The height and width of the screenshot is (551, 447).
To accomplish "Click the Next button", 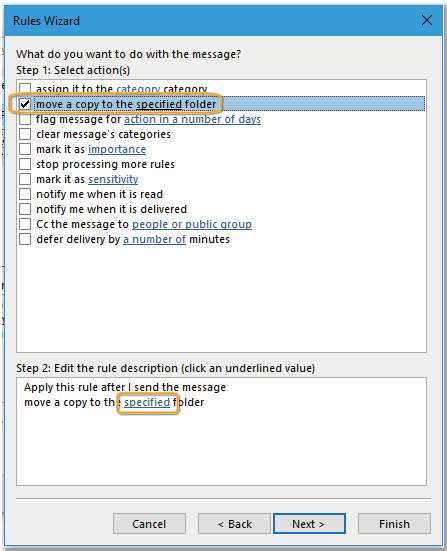I will (x=309, y=524).
